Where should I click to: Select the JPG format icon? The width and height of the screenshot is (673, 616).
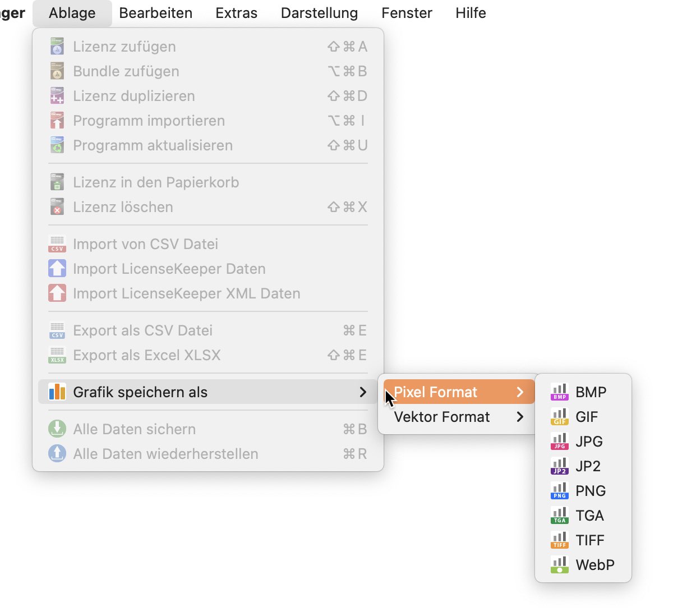click(x=559, y=442)
